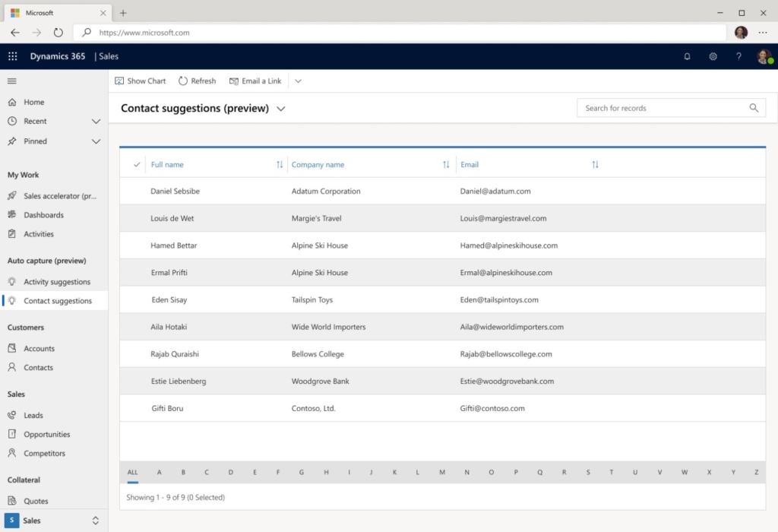Open the toolbar overflow chevron
This screenshot has height=532, width=778.
297,81
